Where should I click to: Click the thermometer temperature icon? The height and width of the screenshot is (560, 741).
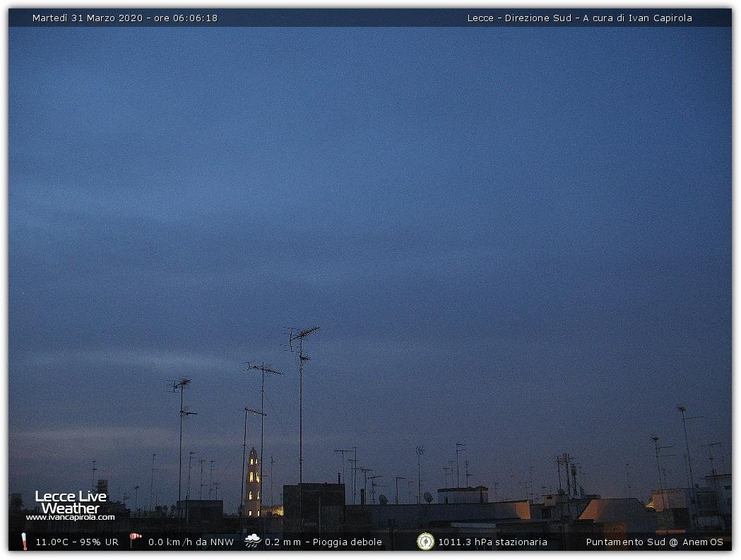(24, 542)
